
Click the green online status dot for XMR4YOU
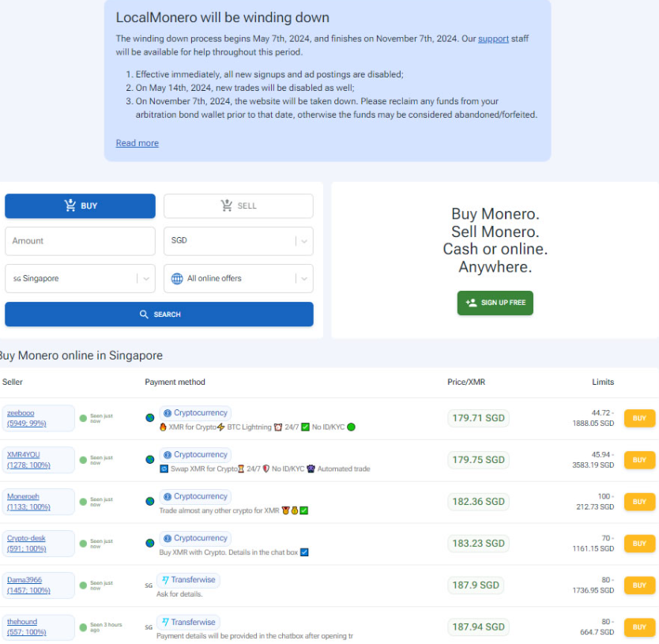click(85, 458)
